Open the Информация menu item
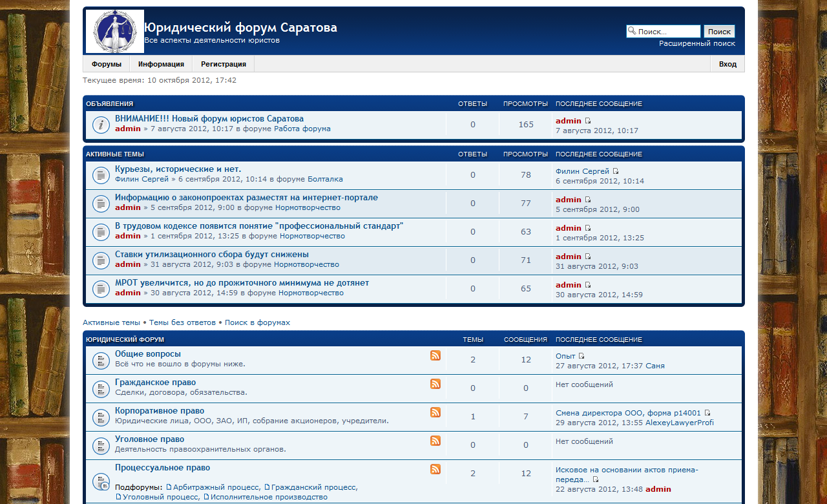The image size is (827, 504). tap(161, 64)
